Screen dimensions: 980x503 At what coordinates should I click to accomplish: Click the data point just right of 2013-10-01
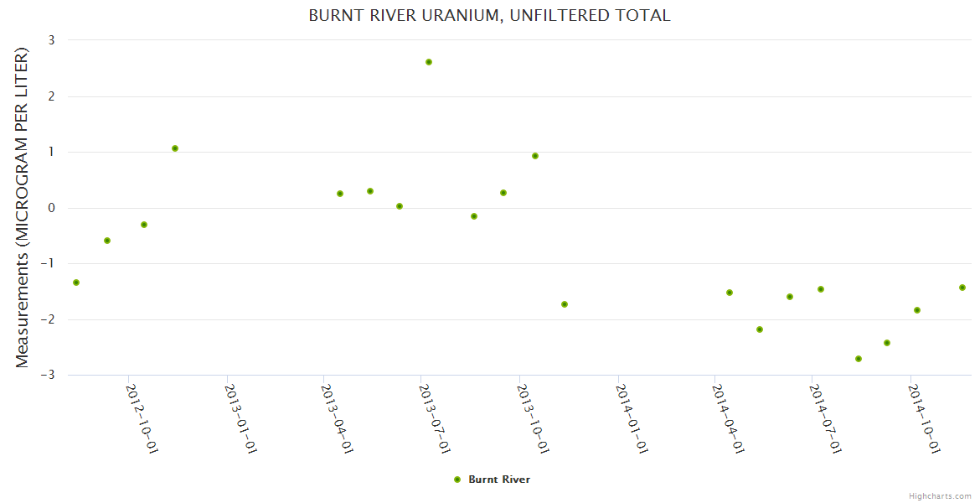[535, 156]
